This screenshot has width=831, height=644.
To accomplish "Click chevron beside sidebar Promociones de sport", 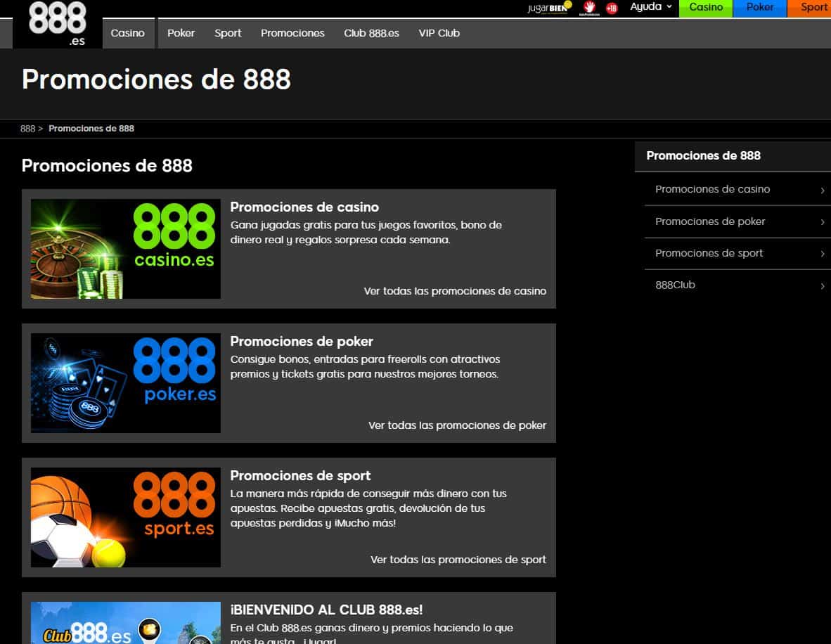I will pyautogui.click(x=823, y=254).
